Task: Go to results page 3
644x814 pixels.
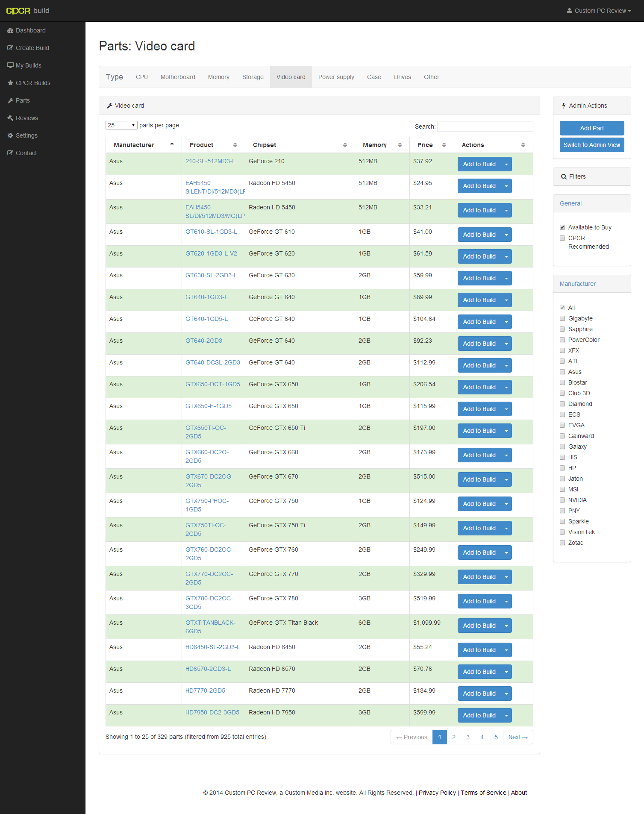Action: [468, 737]
